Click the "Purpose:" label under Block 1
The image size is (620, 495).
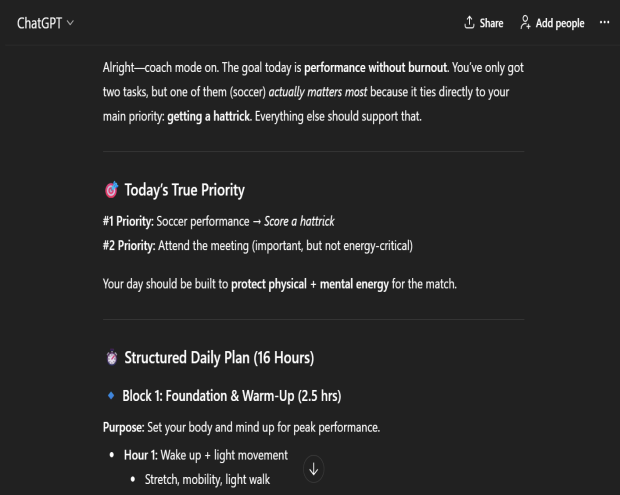pyautogui.click(x=124, y=428)
